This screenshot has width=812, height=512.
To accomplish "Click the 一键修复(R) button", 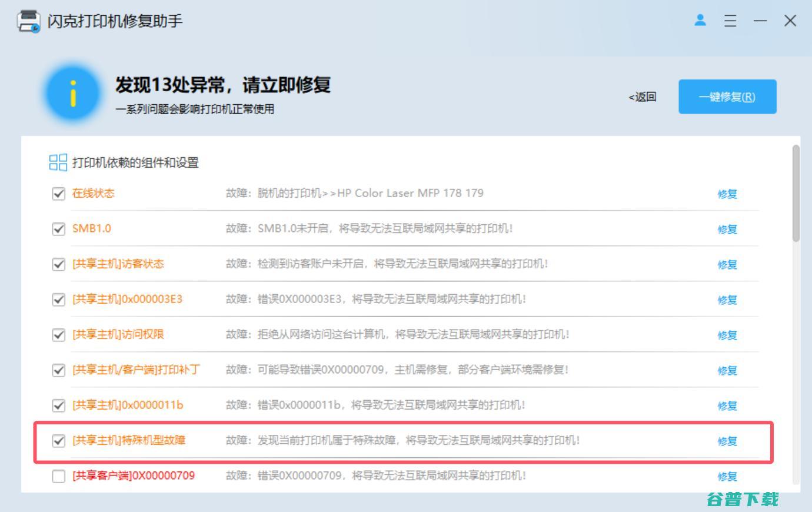I will (727, 96).
